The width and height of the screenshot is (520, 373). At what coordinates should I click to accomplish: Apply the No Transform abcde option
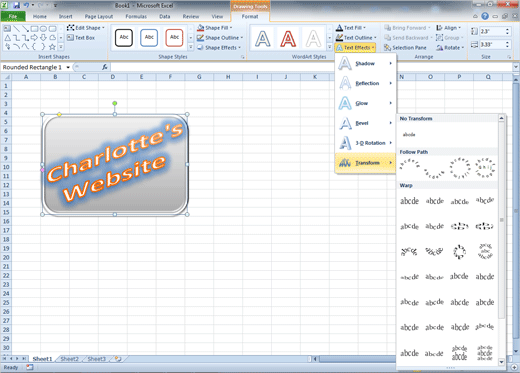pos(409,135)
